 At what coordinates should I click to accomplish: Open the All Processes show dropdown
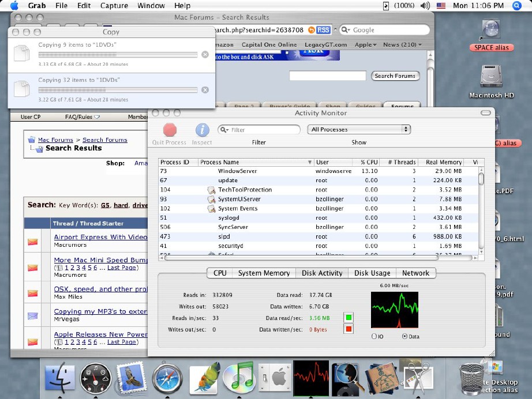point(359,130)
